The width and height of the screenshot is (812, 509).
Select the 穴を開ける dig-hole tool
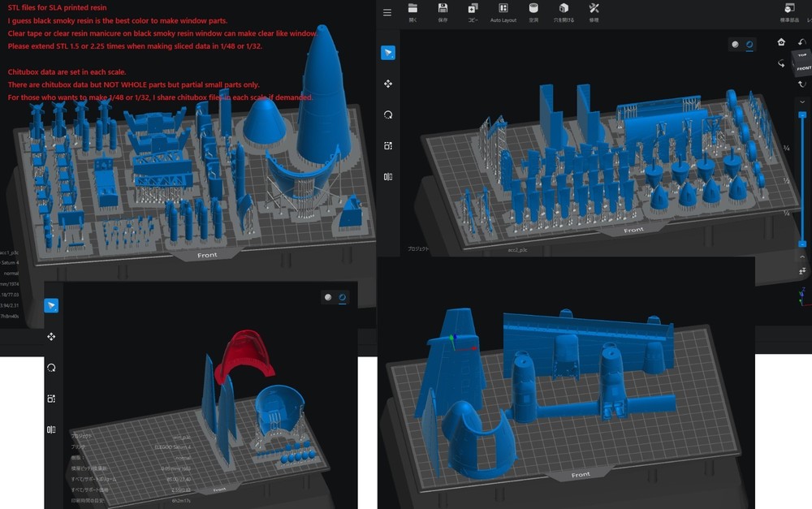tap(564, 9)
